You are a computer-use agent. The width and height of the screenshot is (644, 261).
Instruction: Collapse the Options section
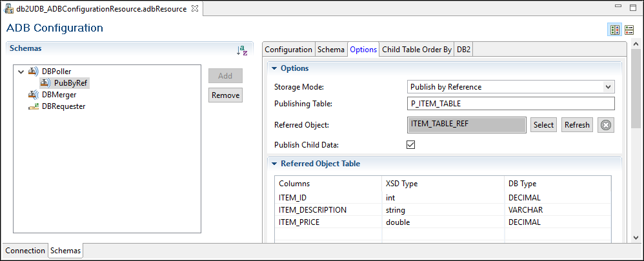point(274,68)
